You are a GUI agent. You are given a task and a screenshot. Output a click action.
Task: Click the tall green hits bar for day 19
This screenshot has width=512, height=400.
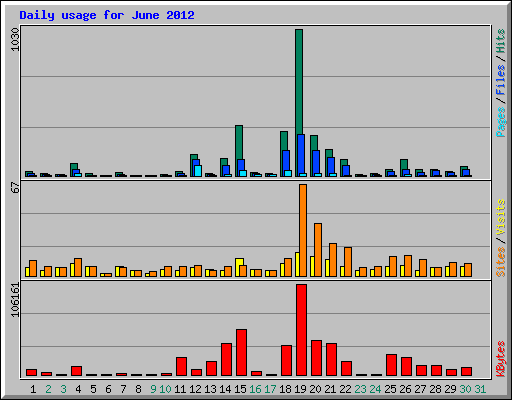pyautogui.click(x=299, y=82)
